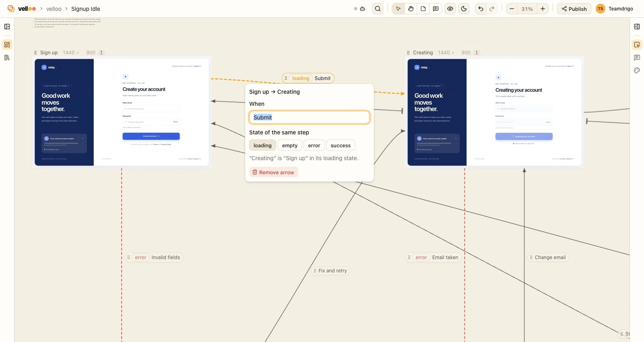The image size is (644, 342).
Task: Edit Creating frame height 900
Action: coord(466,53)
